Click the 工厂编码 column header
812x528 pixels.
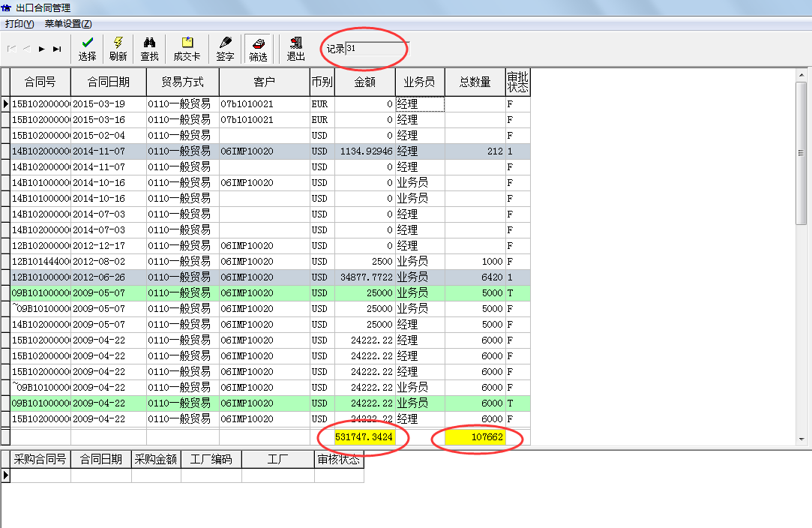211,459
